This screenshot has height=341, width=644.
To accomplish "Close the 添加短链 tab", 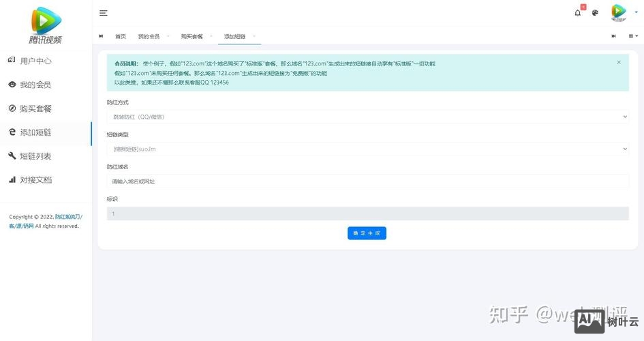I will pyautogui.click(x=254, y=36).
